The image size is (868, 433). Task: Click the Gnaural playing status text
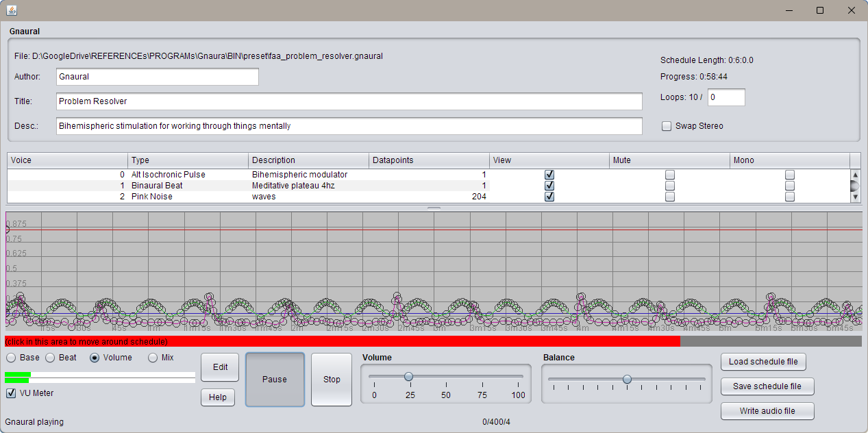tap(34, 422)
